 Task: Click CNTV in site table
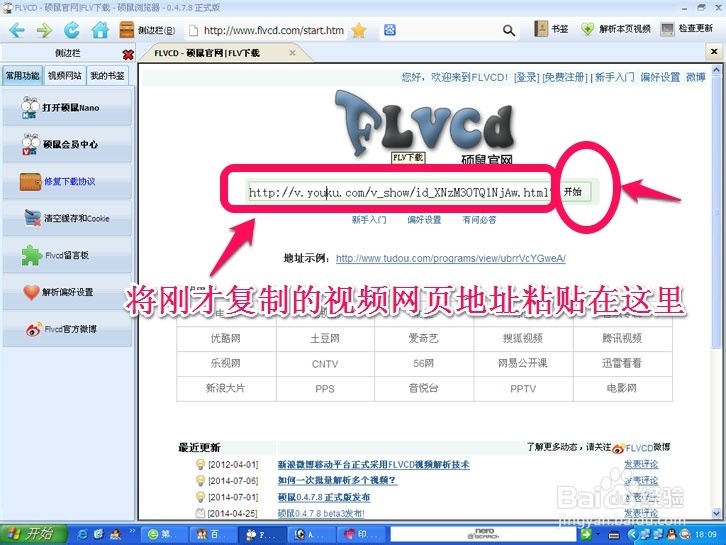point(325,364)
